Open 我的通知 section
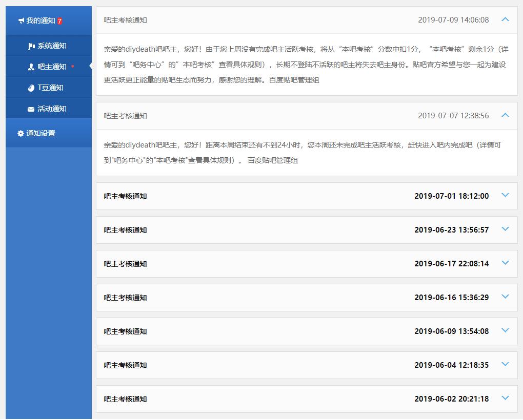 (x=49, y=20)
